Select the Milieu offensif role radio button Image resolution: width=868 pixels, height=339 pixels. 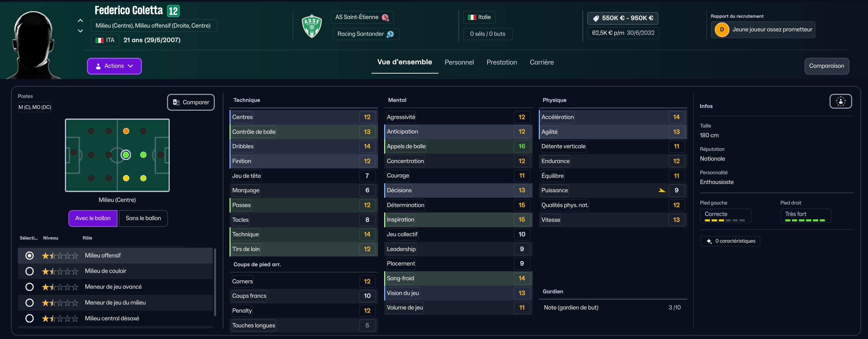[30, 255]
